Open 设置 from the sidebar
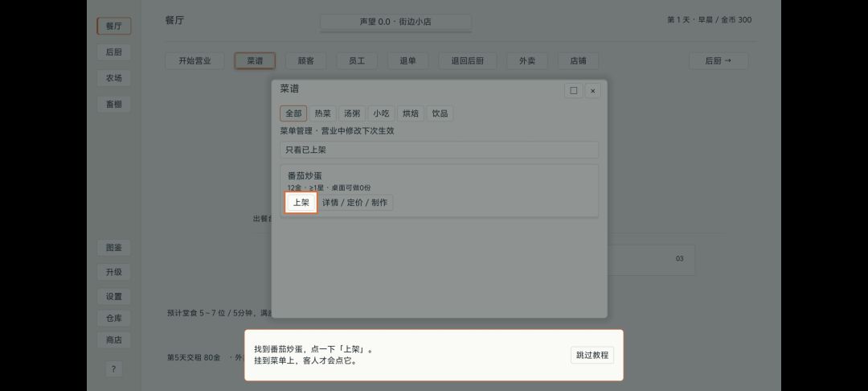868x391 pixels. tap(114, 296)
